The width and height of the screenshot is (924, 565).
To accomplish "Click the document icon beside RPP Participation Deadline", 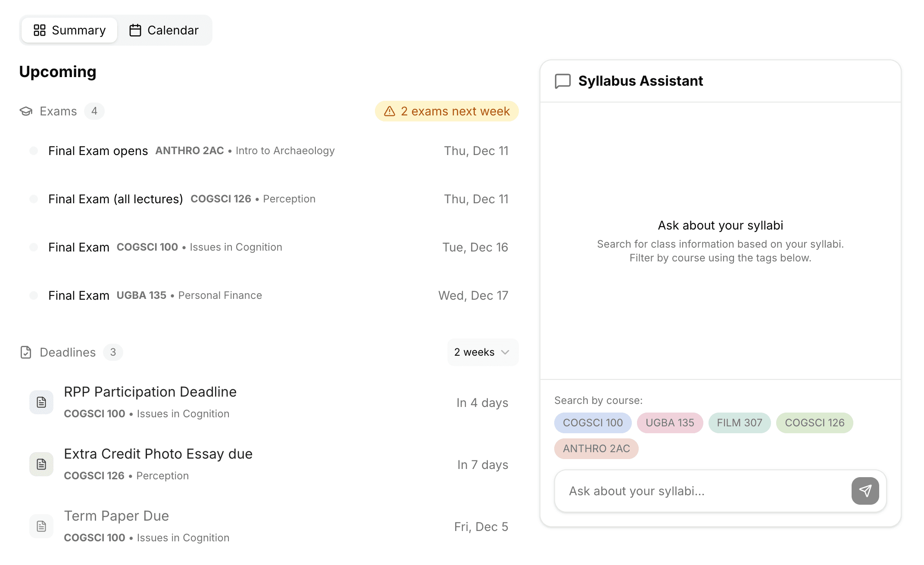I will tap(41, 402).
